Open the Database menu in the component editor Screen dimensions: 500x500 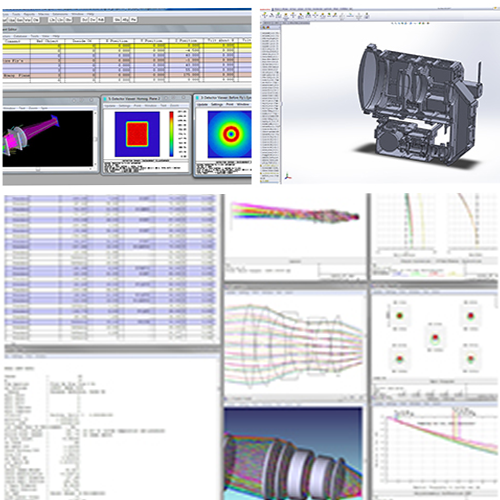[20, 36]
